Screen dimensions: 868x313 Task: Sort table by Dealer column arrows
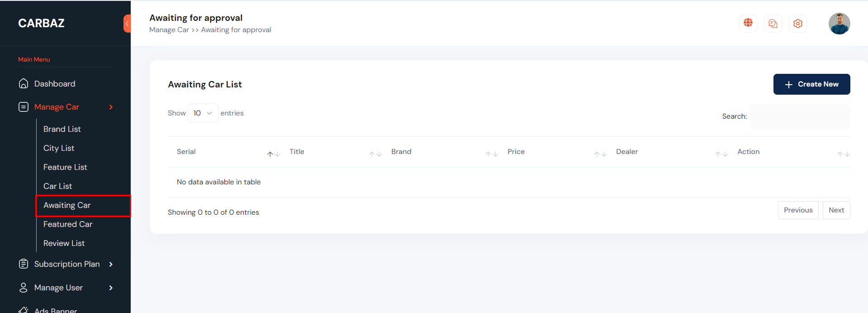[x=721, y=154]
